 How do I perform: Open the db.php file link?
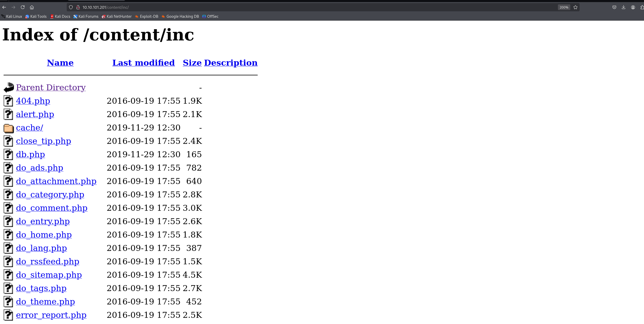click(30, 154)
